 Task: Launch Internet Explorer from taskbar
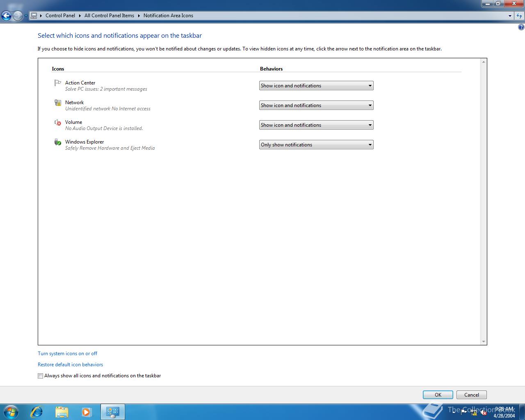pos(37,412)
